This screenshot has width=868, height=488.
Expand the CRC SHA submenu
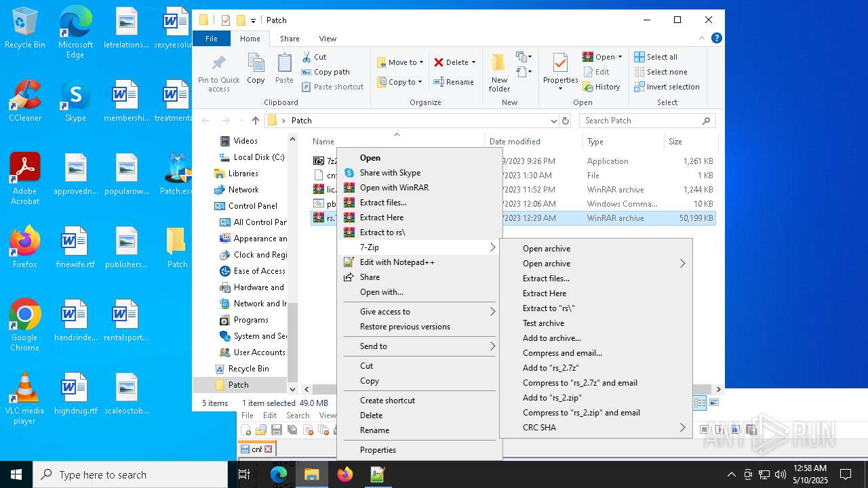(x=682, y=428)
